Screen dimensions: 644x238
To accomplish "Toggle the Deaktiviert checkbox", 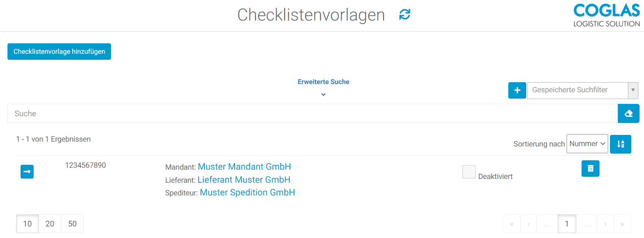I will click(469, 172).
